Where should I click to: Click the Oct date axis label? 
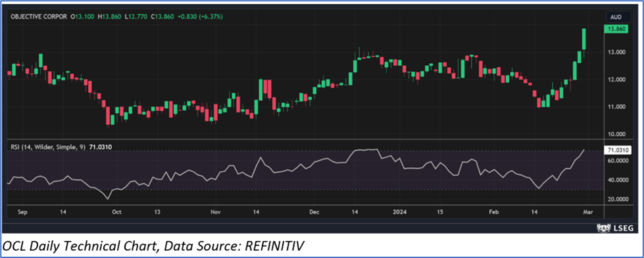tap(116, 212)
